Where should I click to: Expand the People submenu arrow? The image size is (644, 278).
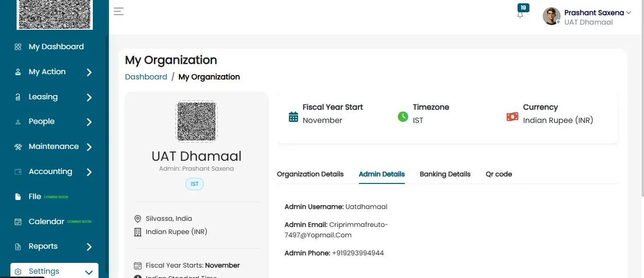(x=89, y=122)
